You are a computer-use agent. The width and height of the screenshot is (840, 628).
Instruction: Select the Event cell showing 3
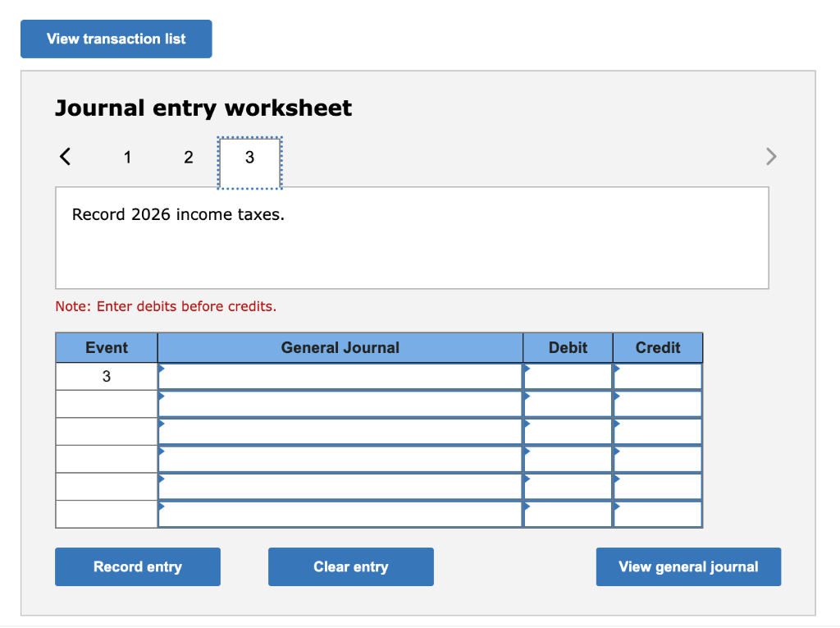106,376
